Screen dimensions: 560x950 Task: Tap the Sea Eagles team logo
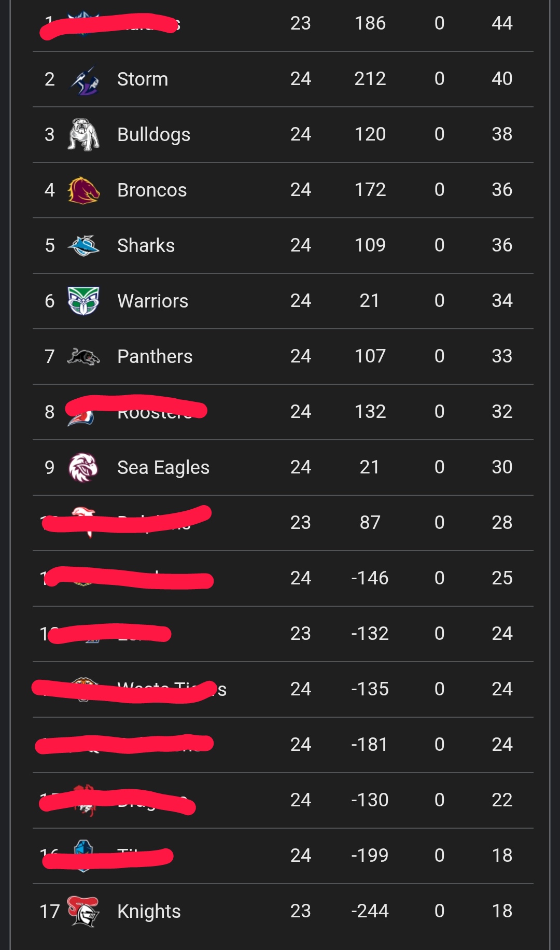tap(83, 467)
